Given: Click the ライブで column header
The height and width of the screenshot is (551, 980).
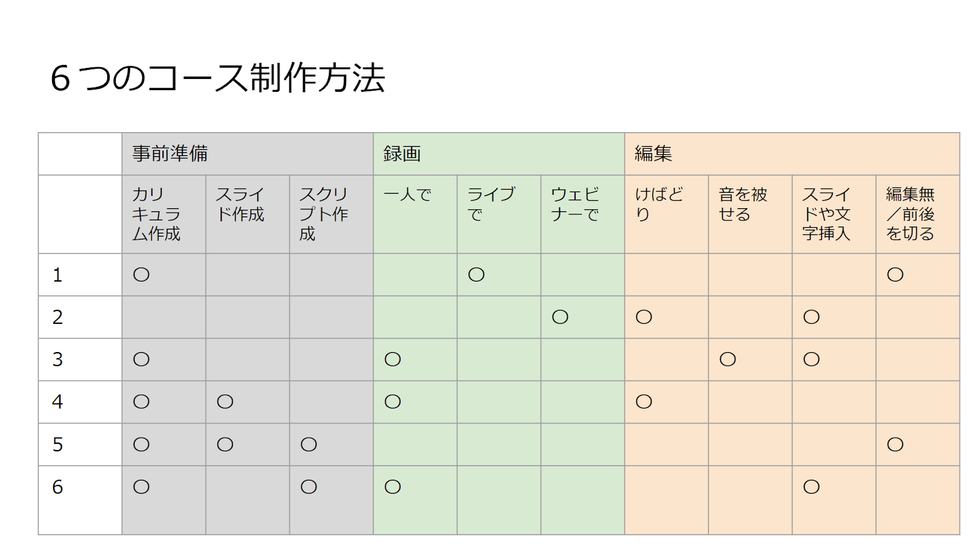Looking at the screenshot, I should point(499,214).
